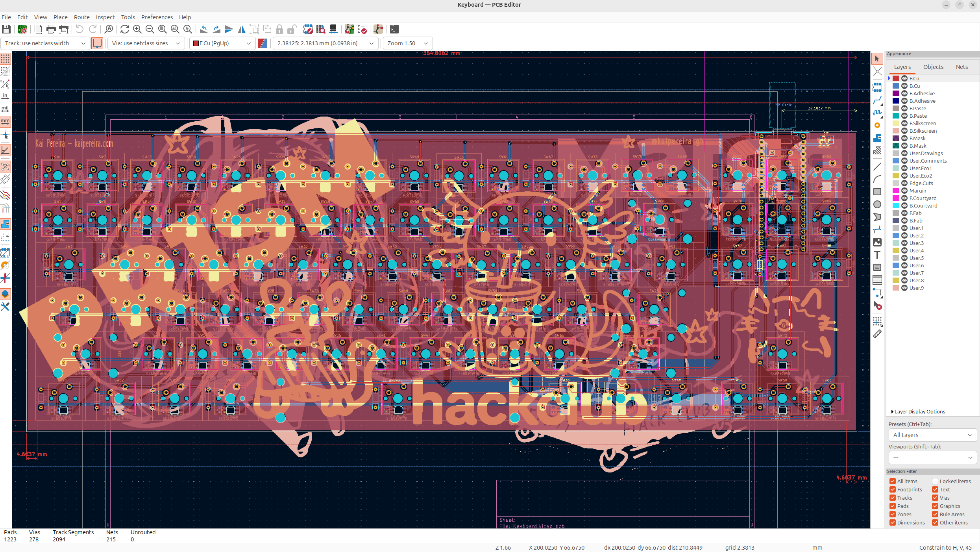980x552 pixels.
Task: Click the Save icon in the toolbar
Action: click(x=6, y=29)
